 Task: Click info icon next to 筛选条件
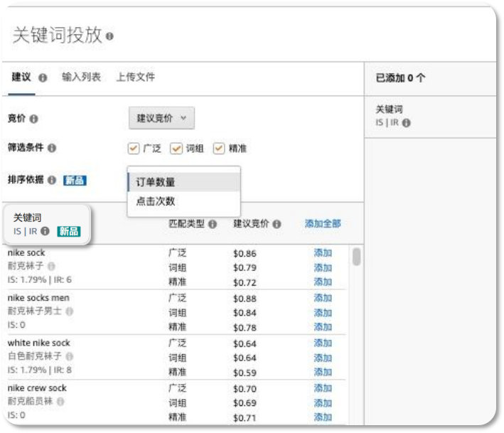coord(52,148)
